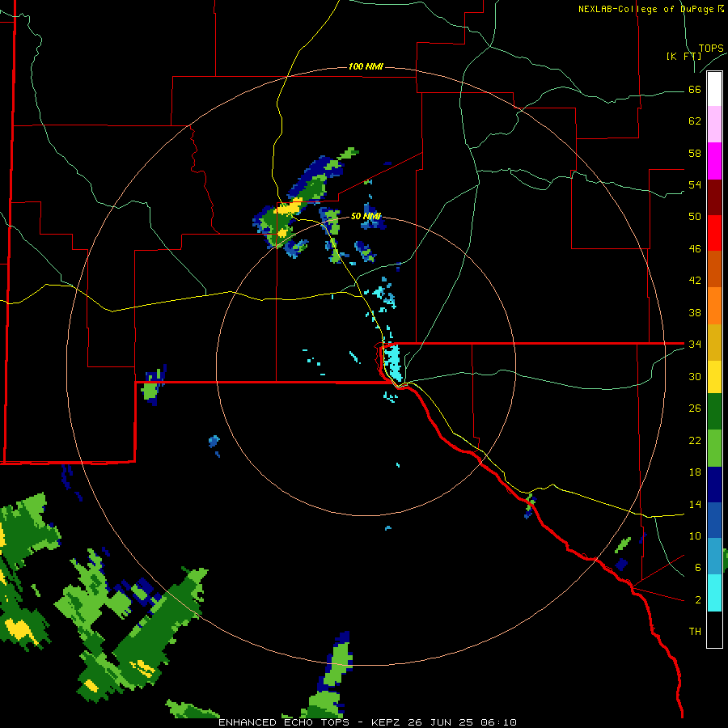The width and height of the screenshot is (728, 728).
Task: Select the 2 legend value
Action: pos(698,600)
